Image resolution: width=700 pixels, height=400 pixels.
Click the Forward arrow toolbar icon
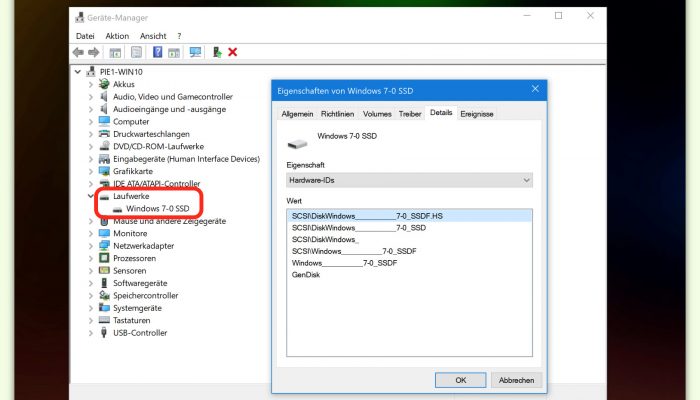94,52
